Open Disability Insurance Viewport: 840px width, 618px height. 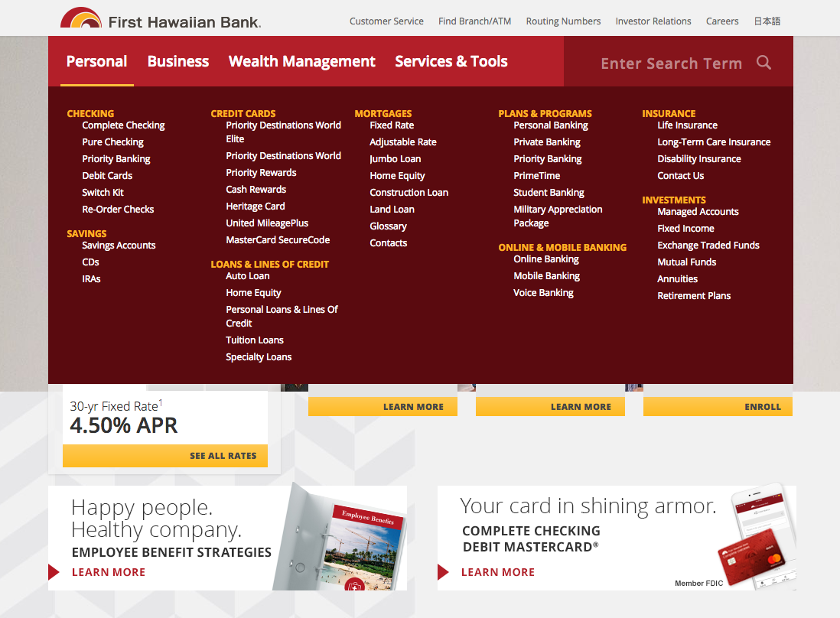pyautogui.click(x=699, y=159)
